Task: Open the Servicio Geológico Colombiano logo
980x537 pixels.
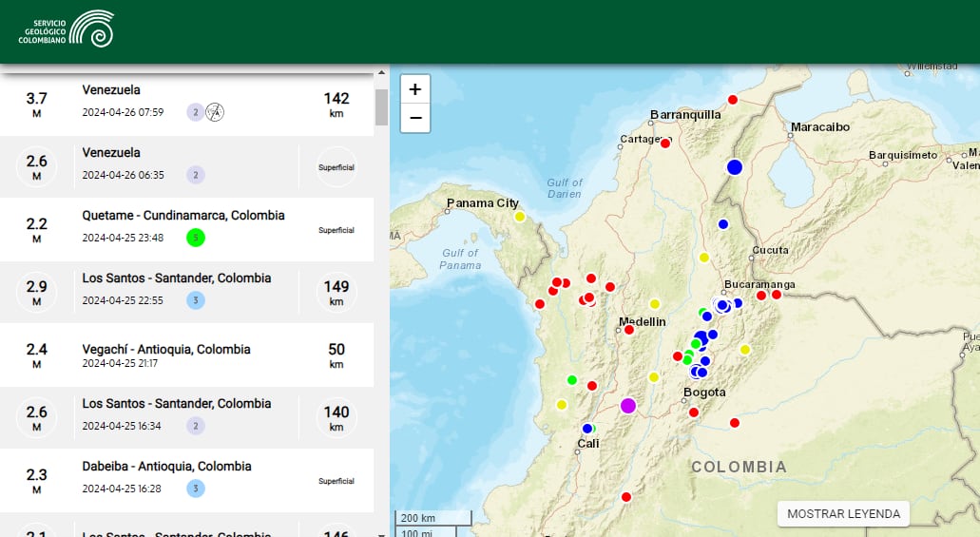Action: click(x=67, y=29)
